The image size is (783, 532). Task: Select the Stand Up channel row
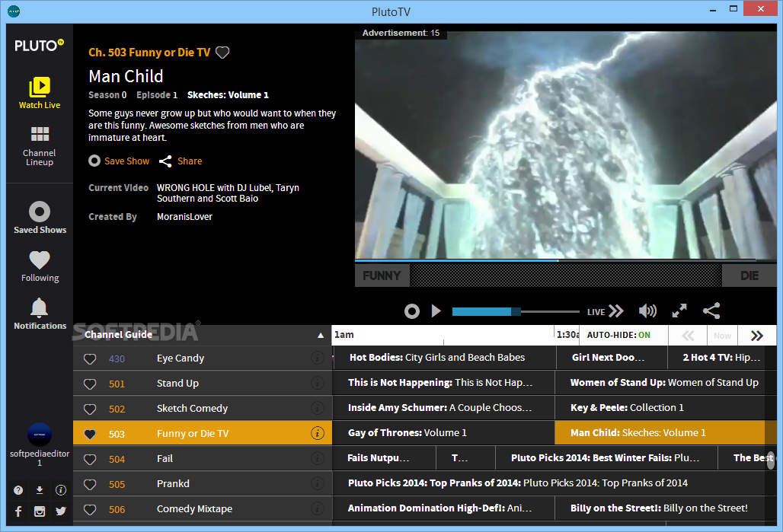(x=203, y=384)
